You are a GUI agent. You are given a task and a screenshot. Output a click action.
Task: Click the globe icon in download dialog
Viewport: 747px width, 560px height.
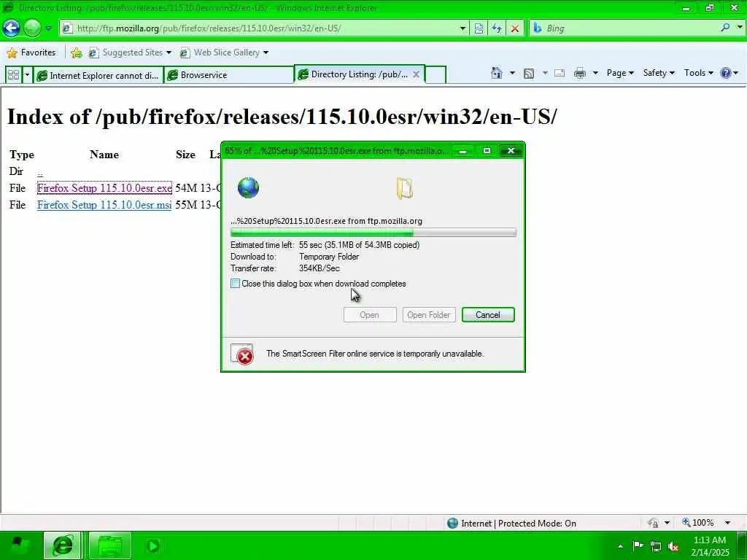coord(248,187)
